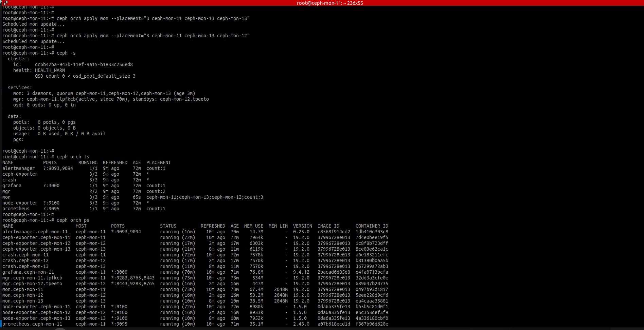Click image ID c8568f914cd2
Screen dimensions: 644x330
tap(334, 232)
